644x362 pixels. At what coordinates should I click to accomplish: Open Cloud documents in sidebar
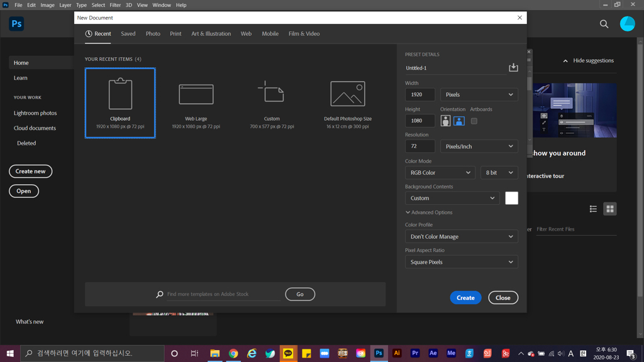point(35,128)
